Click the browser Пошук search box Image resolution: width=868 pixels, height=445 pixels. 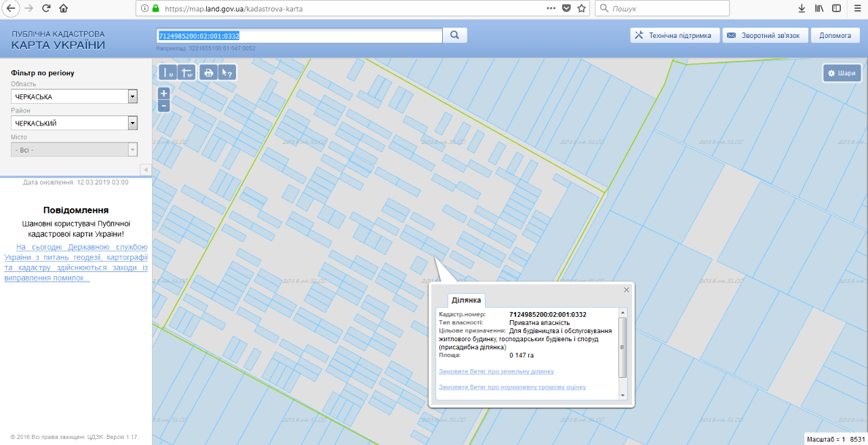pos(662,9)
